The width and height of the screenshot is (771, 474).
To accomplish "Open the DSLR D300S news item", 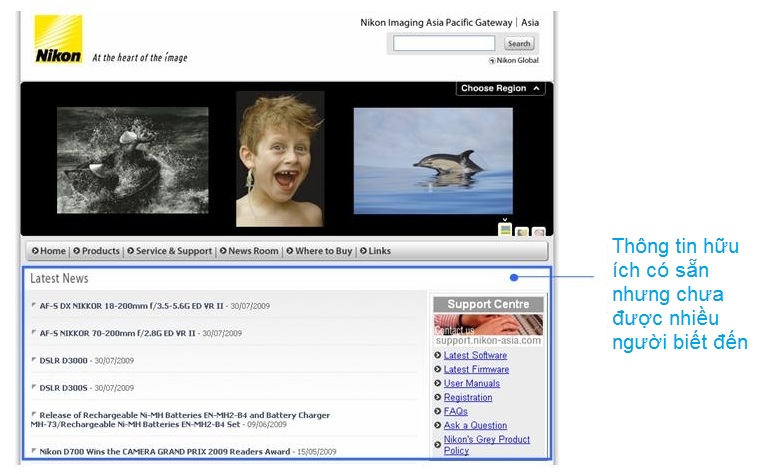I will coord(63,388).
